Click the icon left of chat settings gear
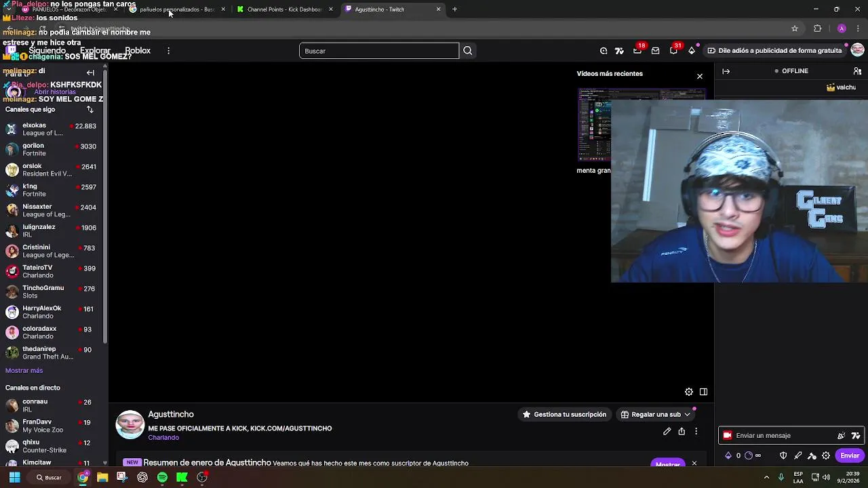 click(812, 455)
